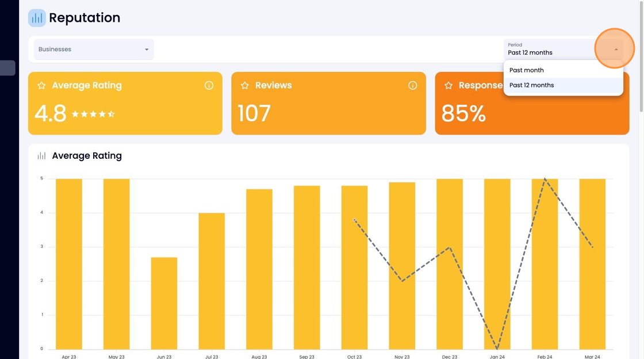
Task: Click the Dec 23 axis label
Action: coord(450,357)
